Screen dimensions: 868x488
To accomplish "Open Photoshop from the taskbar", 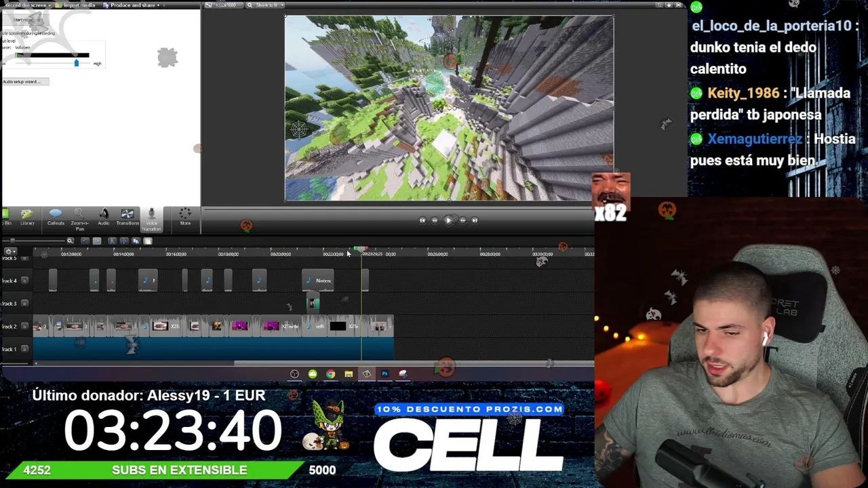I will click(384, 374).
